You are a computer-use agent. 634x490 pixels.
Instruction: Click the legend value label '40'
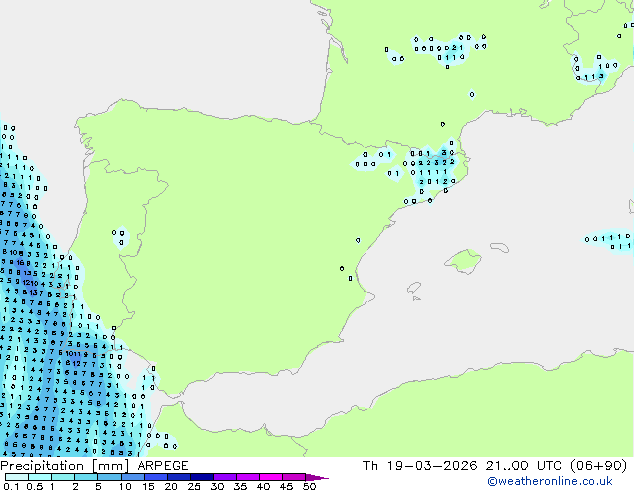[x=263, y=486]
